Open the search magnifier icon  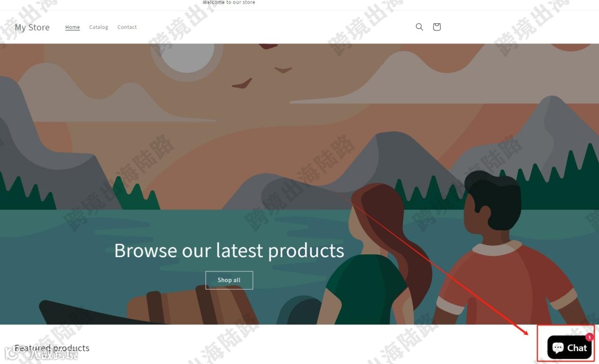[x=419, y=27]
